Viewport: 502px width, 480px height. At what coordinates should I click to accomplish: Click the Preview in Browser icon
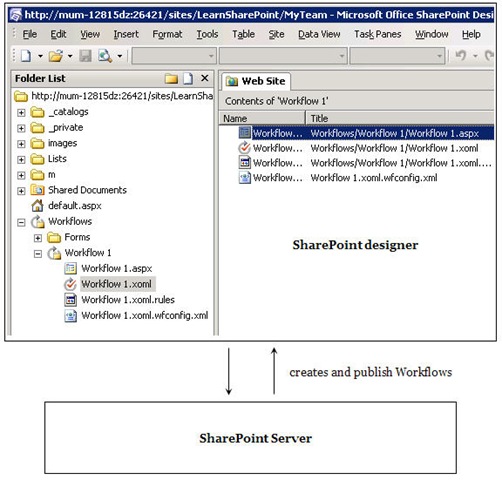point(105,56)
